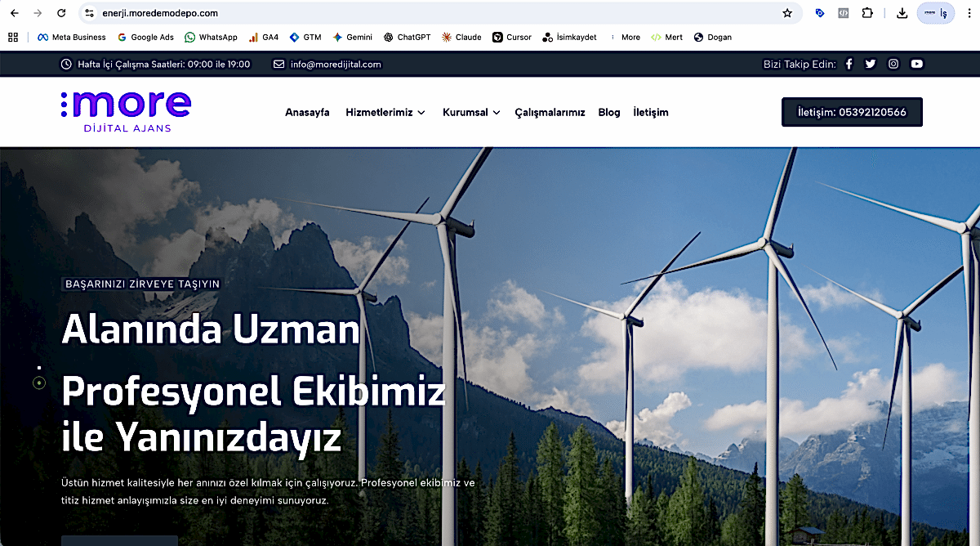The height and width of the screenshot is (546, 980).
Task: Open the YouTube icon in the header
Action: (x=916, y=64)
